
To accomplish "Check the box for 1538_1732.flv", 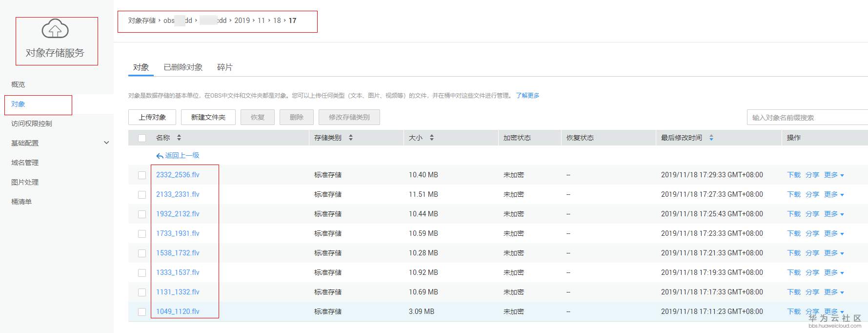I will [142, 253].
